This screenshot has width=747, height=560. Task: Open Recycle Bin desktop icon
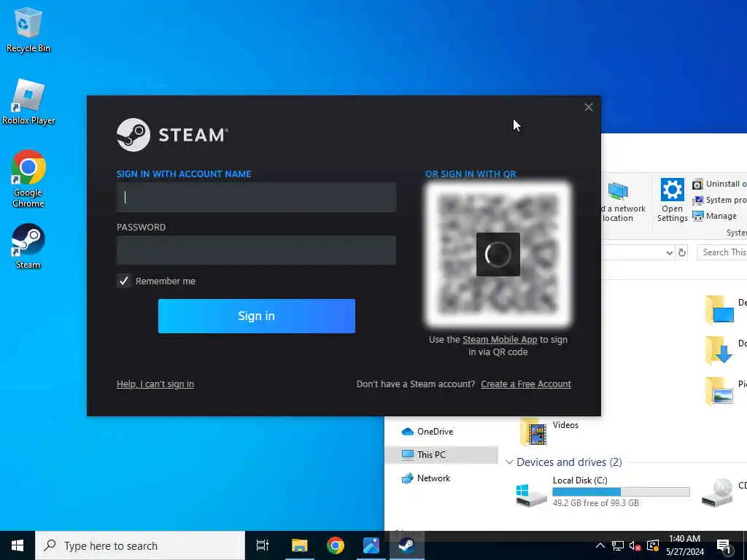(28, 29)
